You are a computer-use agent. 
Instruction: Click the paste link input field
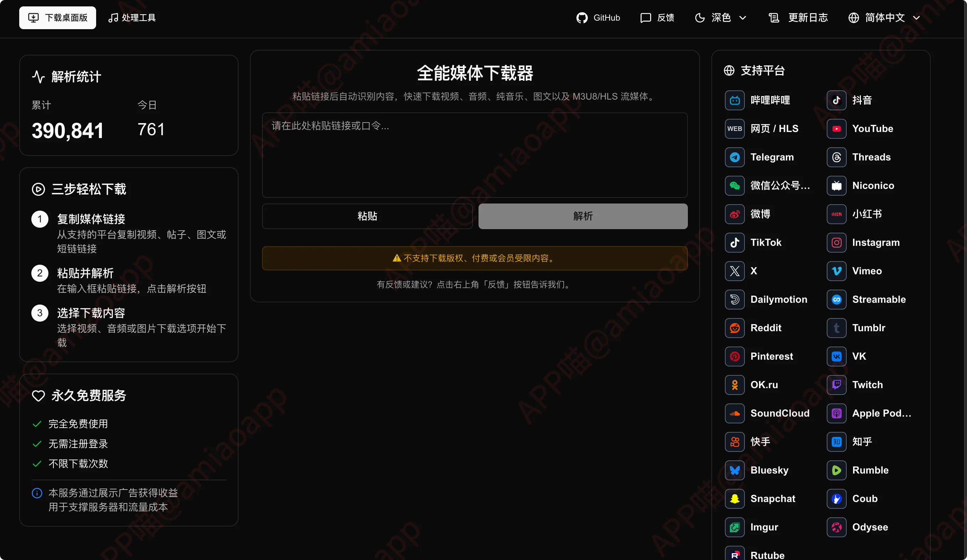pyautogui.click(x=475, y=155)
